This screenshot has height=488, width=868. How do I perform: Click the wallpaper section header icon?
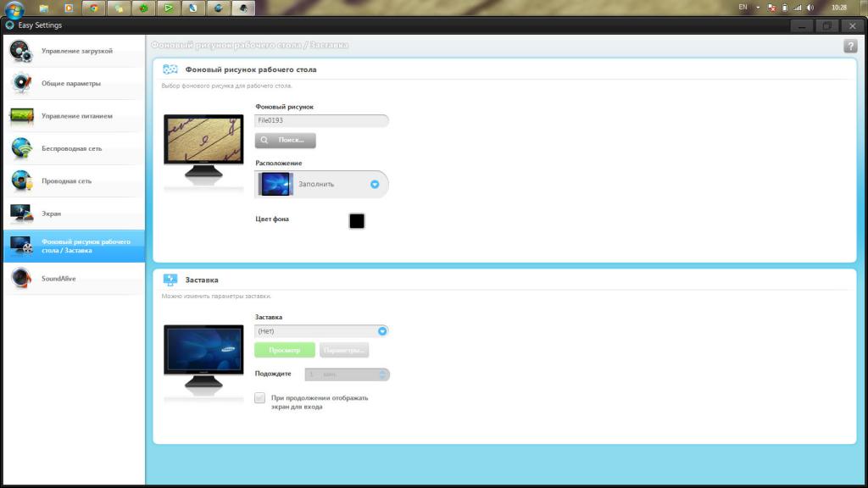[x=170, y=69]
